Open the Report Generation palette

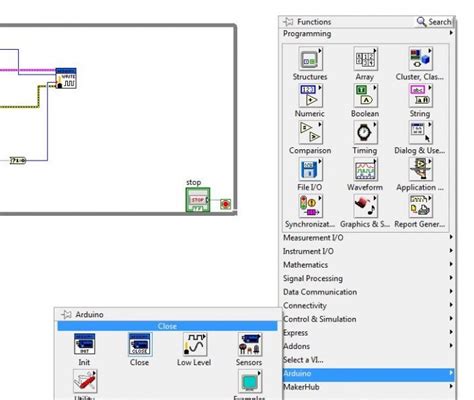pyautogui.click(x=420, y=206)
